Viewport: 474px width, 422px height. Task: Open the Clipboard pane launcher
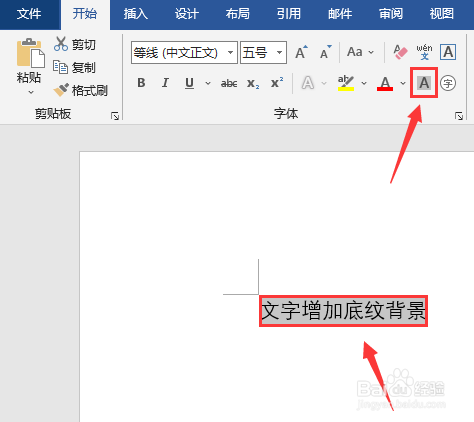click(x=115, y=116)
